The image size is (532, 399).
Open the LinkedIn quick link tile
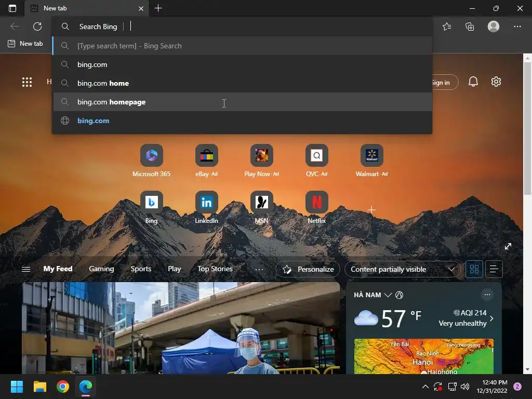pyautogui.click(x=206, y=207)
